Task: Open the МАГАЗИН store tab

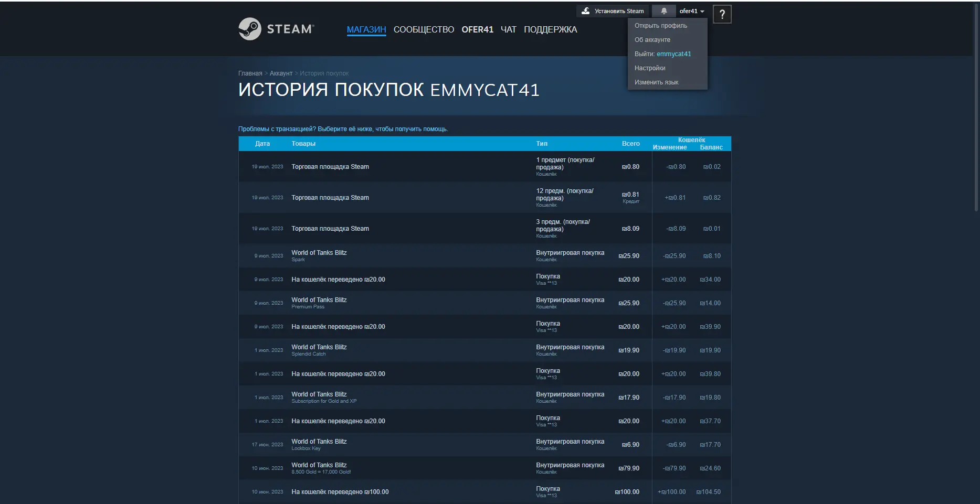Action: (x=366, y=29)
